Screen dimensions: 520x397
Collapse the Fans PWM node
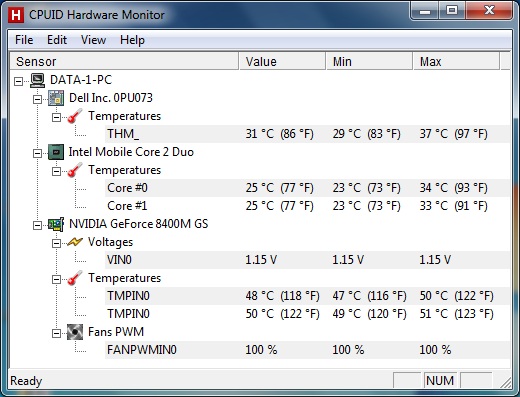(56, 333)
